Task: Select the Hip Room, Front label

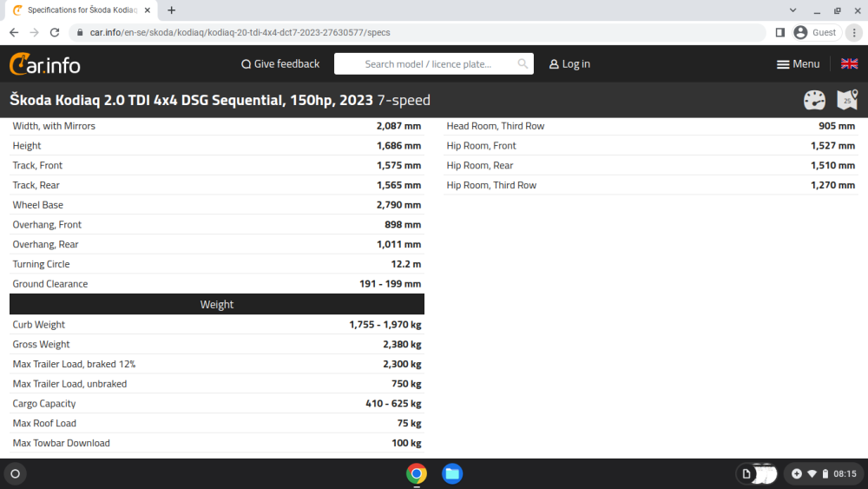Action: pos(481,146)
